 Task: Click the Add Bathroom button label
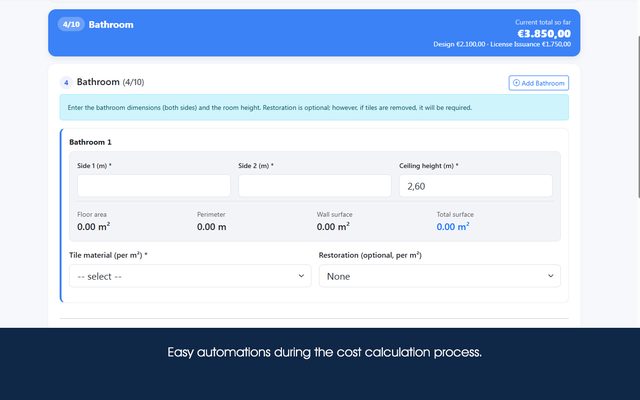543,83
